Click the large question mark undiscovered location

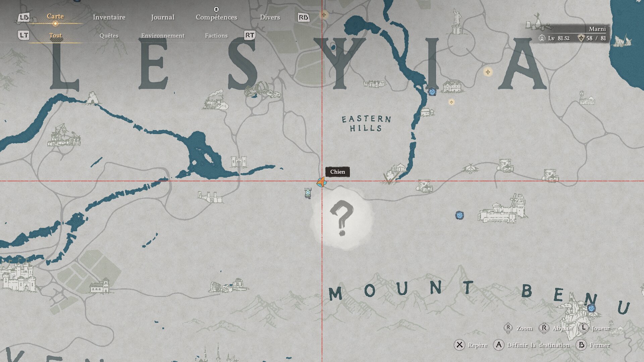tap(342, 218)
